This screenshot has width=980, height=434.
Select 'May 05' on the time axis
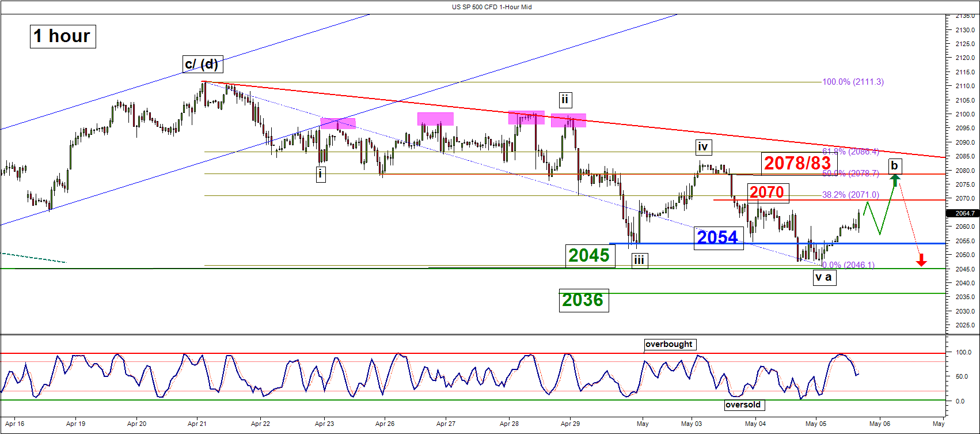815,424
